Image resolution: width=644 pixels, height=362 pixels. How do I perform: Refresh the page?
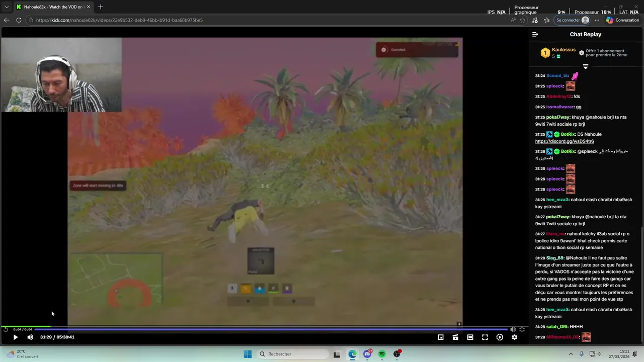[19, 20]
